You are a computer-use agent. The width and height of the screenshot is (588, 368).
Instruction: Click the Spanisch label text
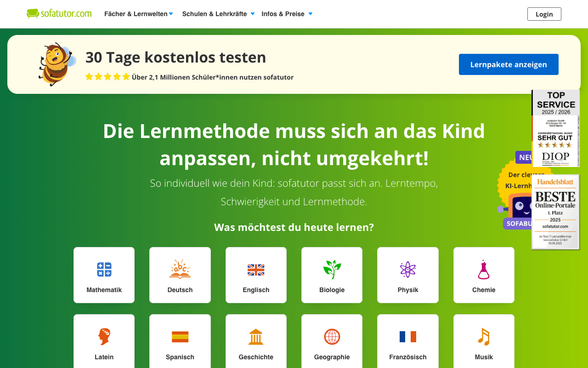180,357
